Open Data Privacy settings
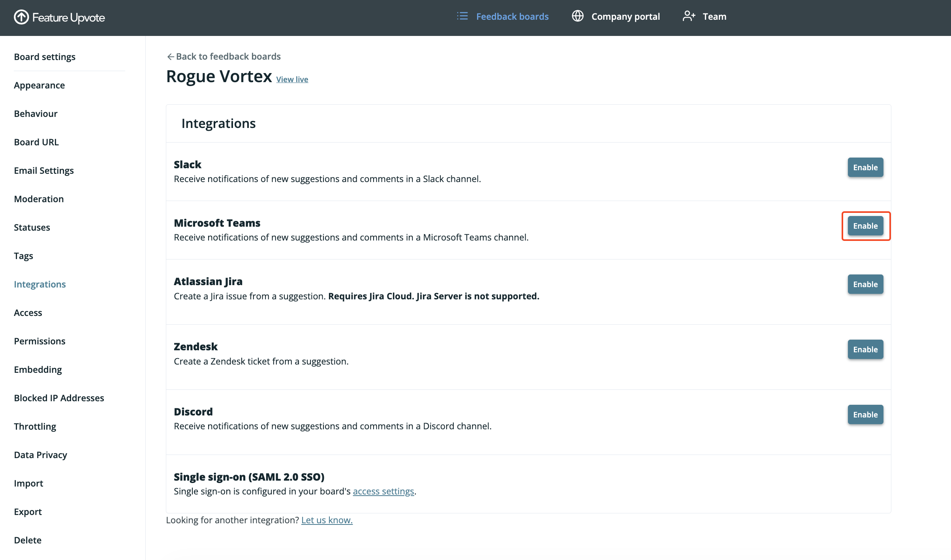The width and height of the screenshot is (951, 560). [40, 455]
